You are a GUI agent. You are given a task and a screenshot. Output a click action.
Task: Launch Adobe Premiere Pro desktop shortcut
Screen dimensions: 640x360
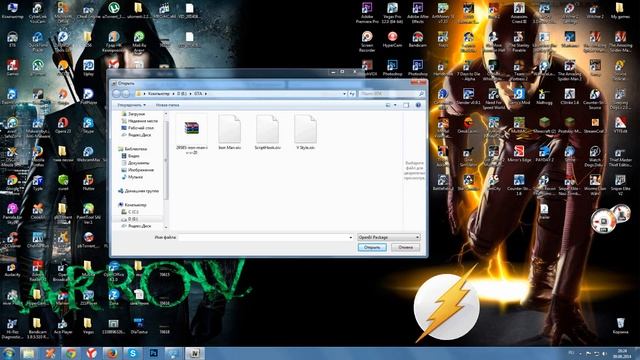click(x=367, y=12)
